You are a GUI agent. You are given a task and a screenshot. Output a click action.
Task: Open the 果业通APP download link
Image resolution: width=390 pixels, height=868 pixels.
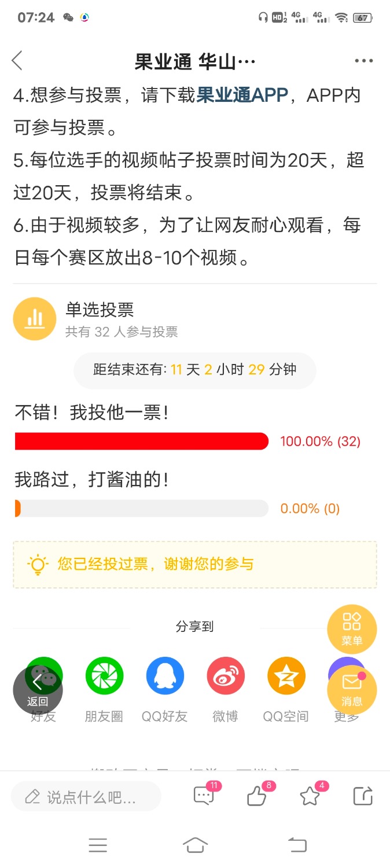(242, 95)
